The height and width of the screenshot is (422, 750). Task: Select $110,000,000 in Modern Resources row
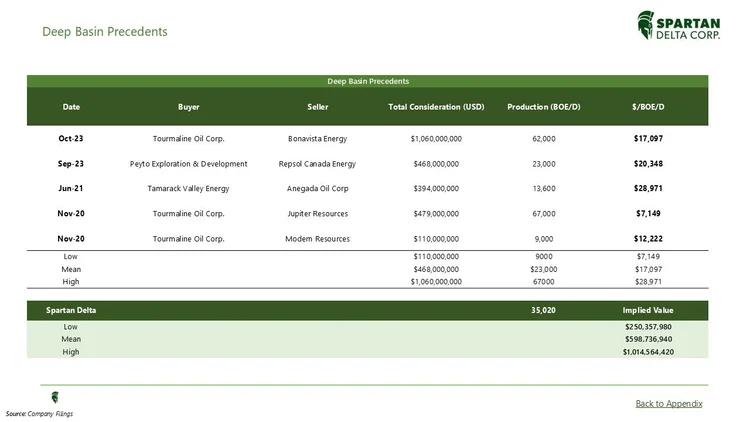(436, 239)
